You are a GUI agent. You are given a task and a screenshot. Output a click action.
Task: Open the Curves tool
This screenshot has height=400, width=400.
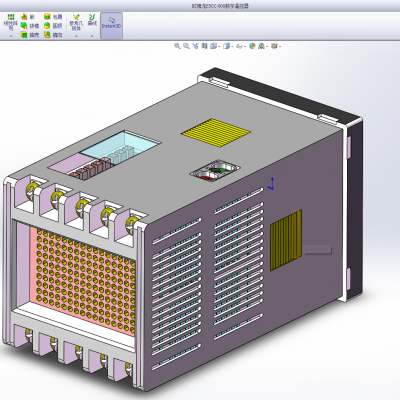point(92,20)
